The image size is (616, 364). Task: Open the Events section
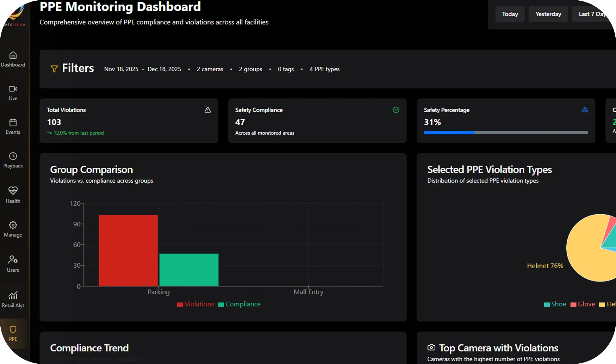13,126
